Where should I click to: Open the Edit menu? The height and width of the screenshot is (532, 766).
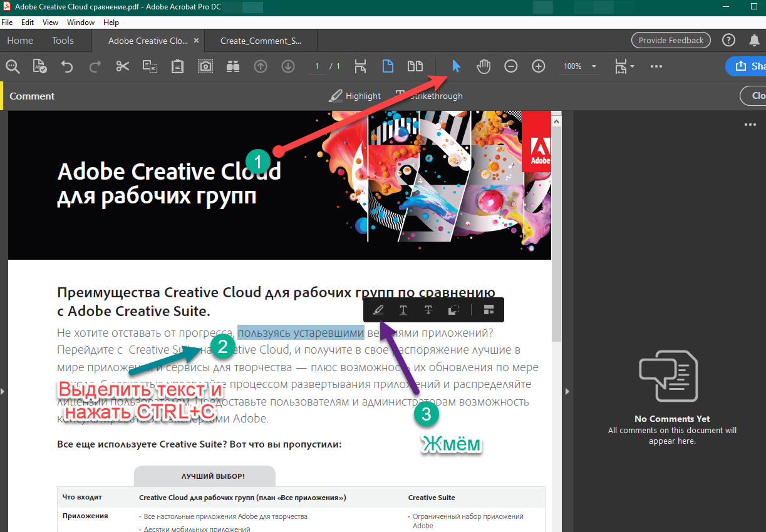28,23
